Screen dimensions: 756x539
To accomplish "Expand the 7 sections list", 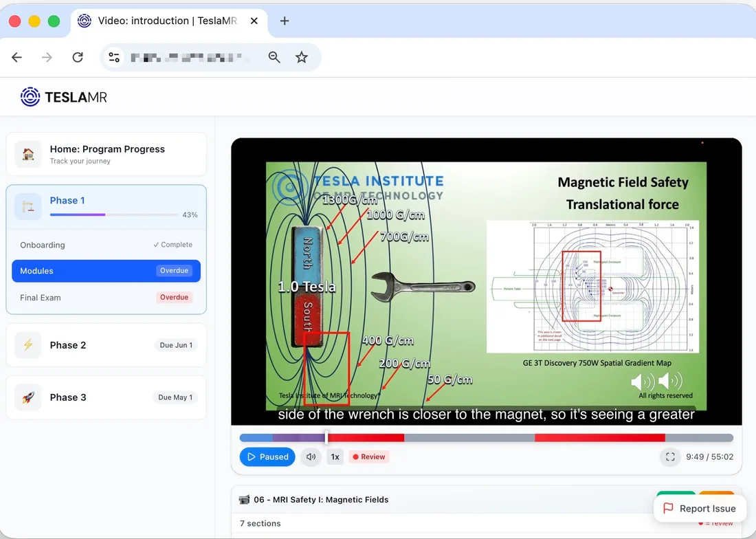I will pyautogui.click(x=260, y=523).
